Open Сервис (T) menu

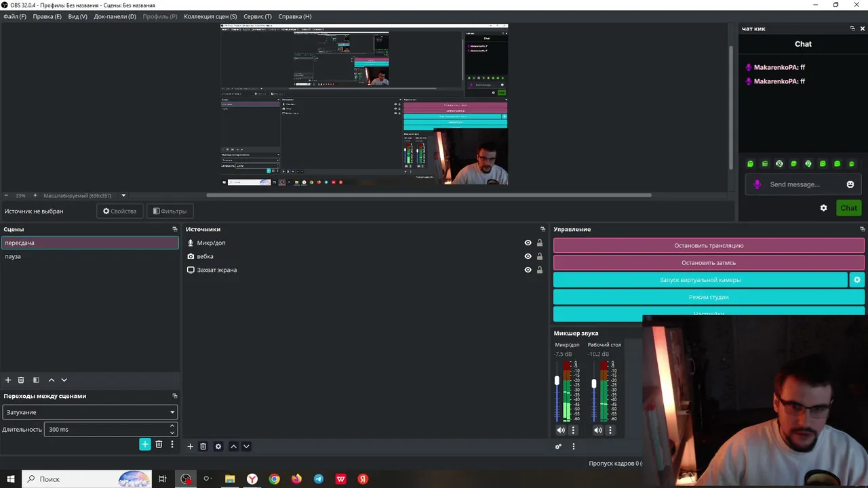coord(258,16)
